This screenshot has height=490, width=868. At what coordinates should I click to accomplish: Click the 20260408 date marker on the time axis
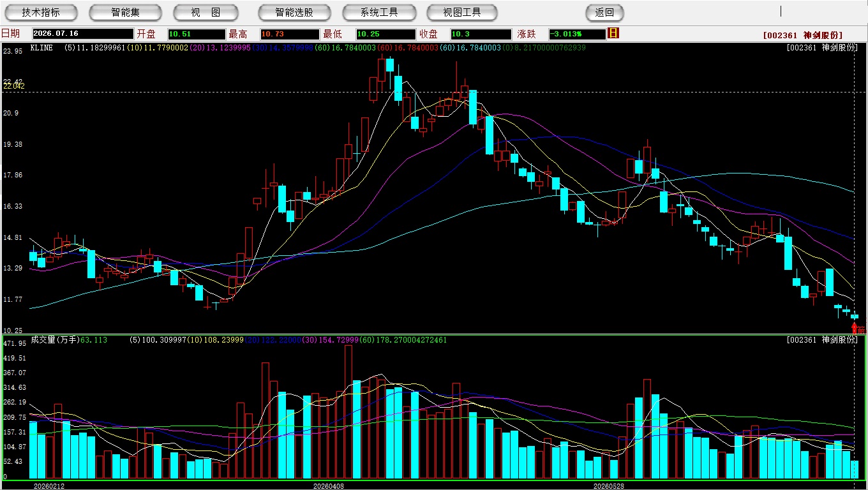tap(328, 486)
